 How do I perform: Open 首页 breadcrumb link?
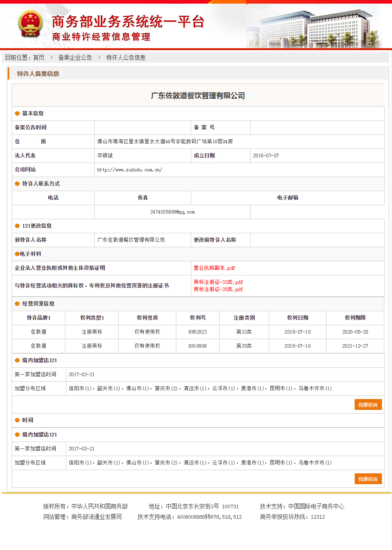point(39,57)
